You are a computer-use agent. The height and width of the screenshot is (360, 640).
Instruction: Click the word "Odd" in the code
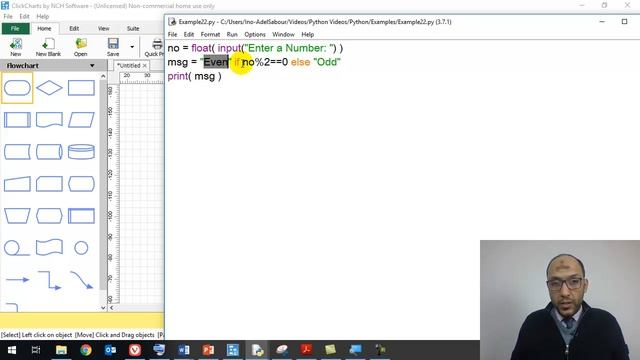tap(327, 62)
